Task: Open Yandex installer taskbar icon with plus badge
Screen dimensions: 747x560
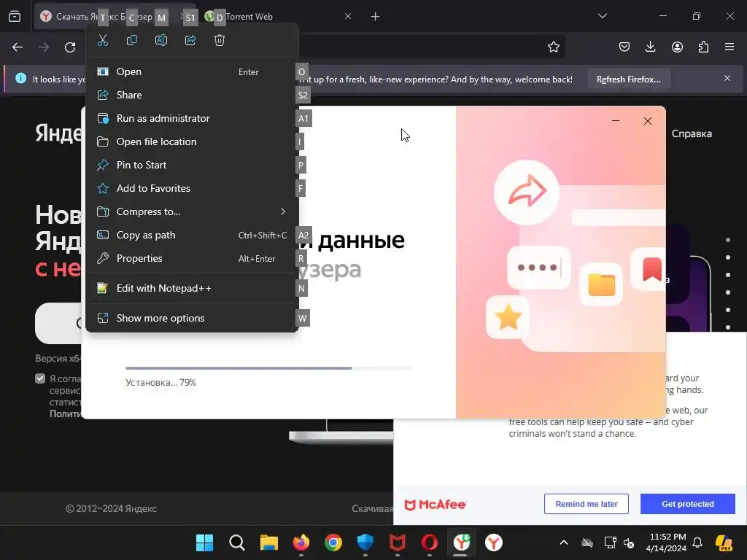Action: click(x=461, y=542)
